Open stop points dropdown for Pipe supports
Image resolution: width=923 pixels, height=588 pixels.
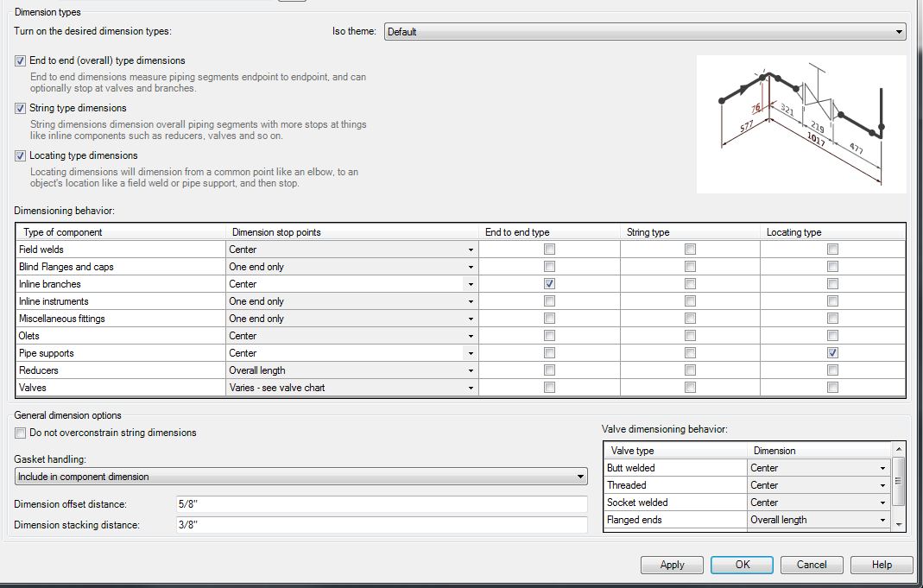coord(471,353)
